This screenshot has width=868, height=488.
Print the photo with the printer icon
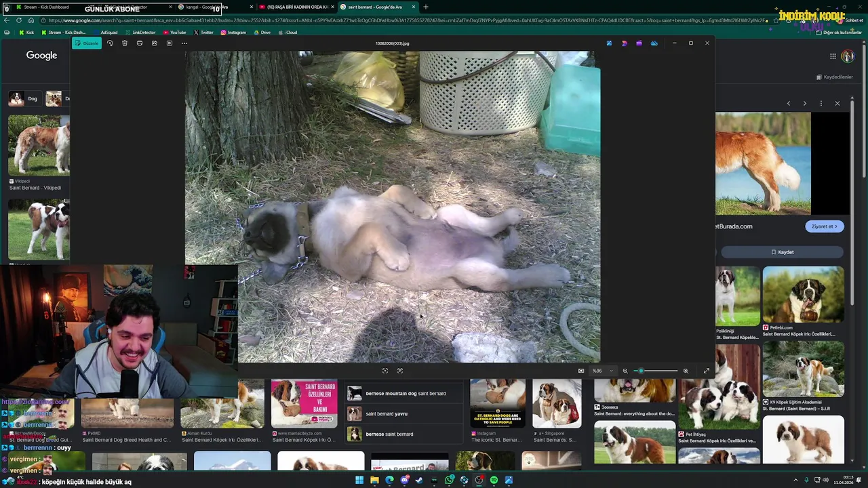coord(140,43)
